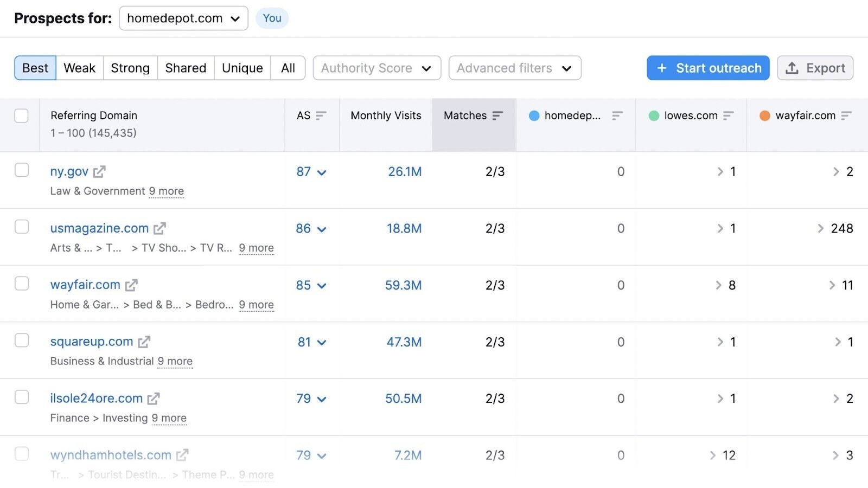
Task: Check the ilsole24ore.com row checkbox
Action: pyautogui.click(x=22, y=397)
